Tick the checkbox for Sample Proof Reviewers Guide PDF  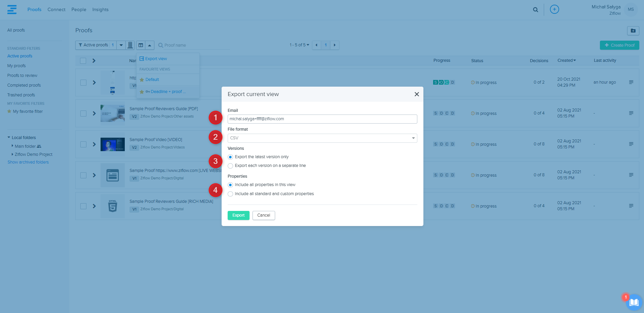click(x=83, y=114)
